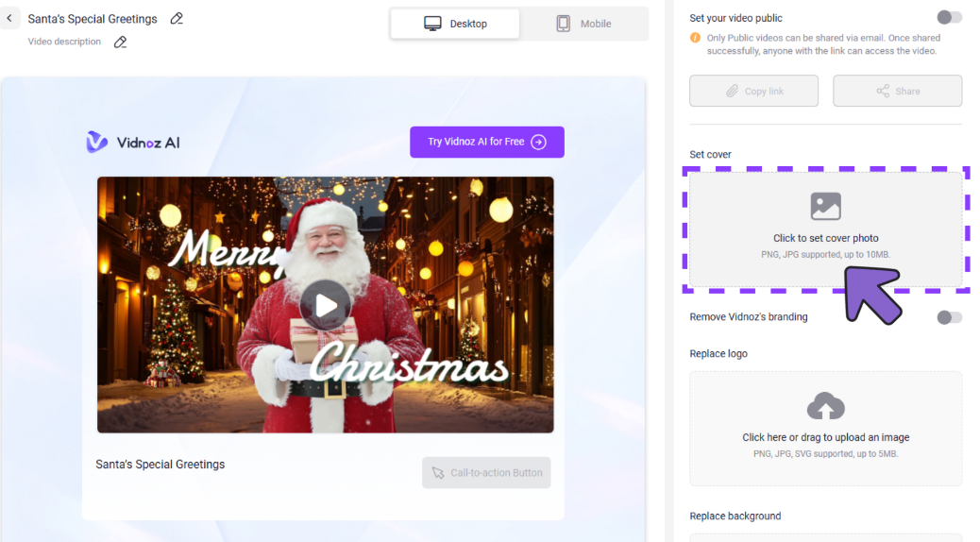Edit the video description pencil icon

click(x=120, y=42)
